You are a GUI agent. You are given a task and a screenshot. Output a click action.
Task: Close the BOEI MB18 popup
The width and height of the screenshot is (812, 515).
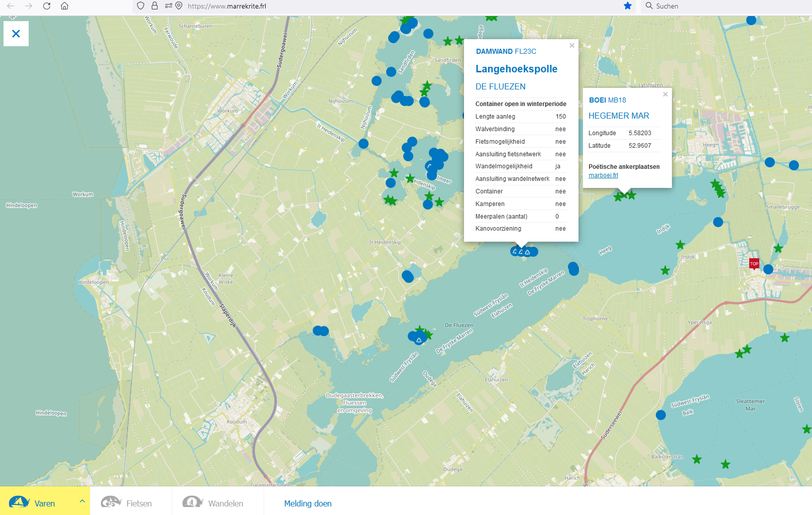click(x=665, y=94)
